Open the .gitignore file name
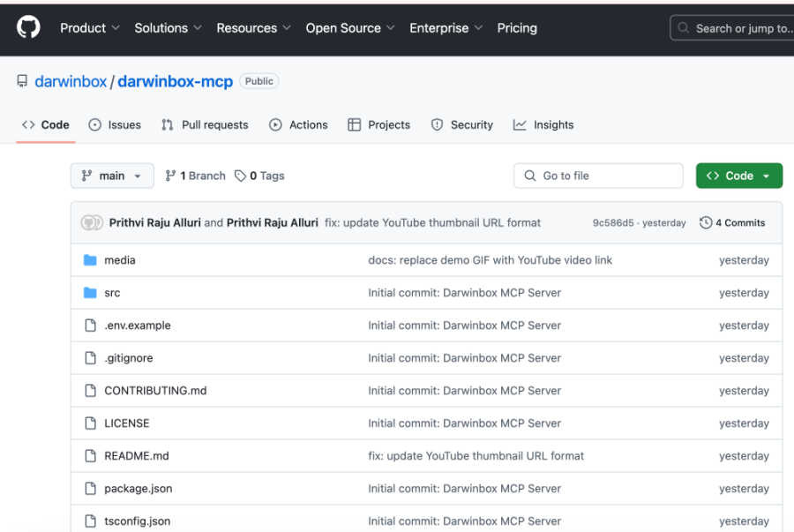Image resolution: width=794 pixels, height=532 pixels. (x=129, y=358)
